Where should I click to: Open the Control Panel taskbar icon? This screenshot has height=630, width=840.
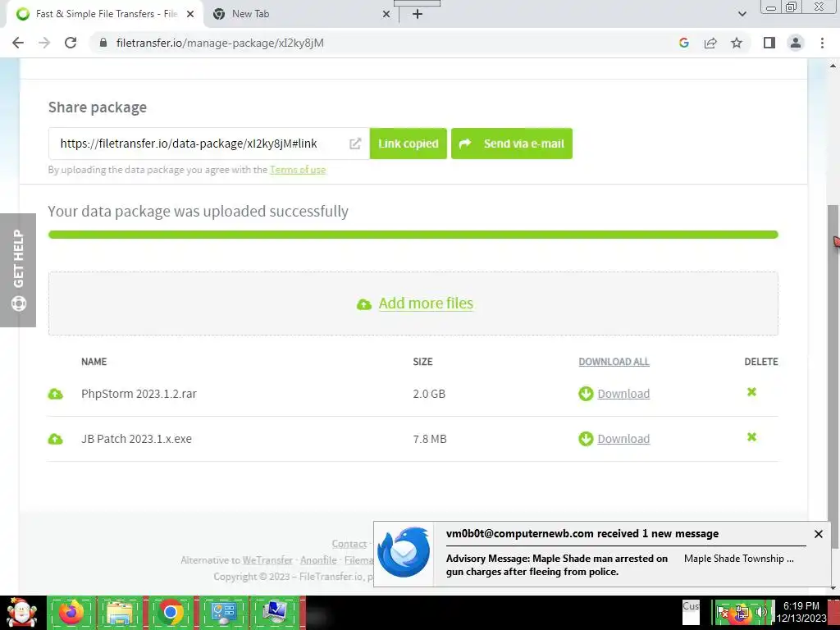[223, 613]
